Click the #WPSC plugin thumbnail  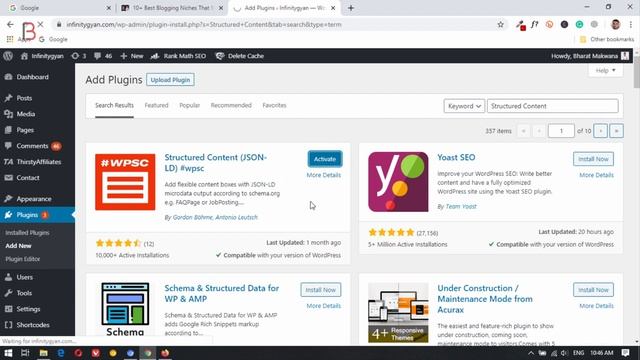pos(125,182)
